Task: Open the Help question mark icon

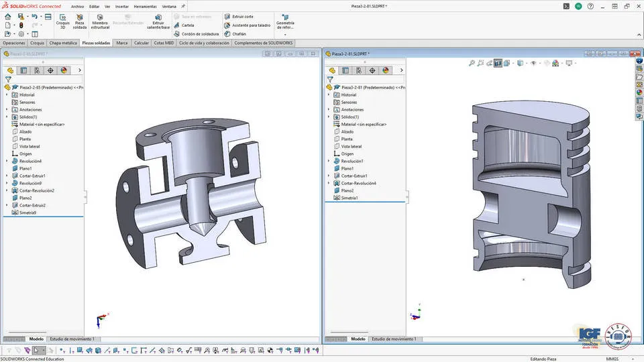Action: coord(590,7)
